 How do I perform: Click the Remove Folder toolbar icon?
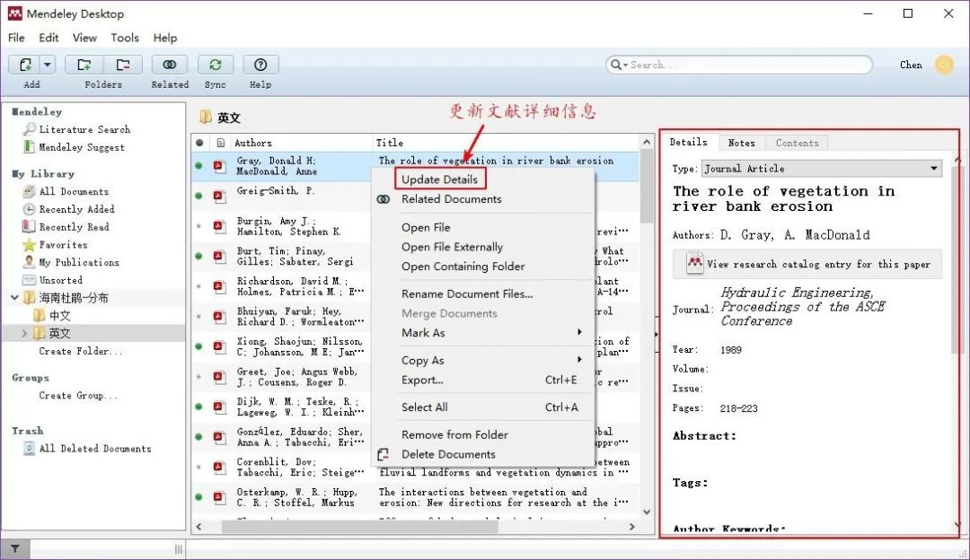pos(123,65)
